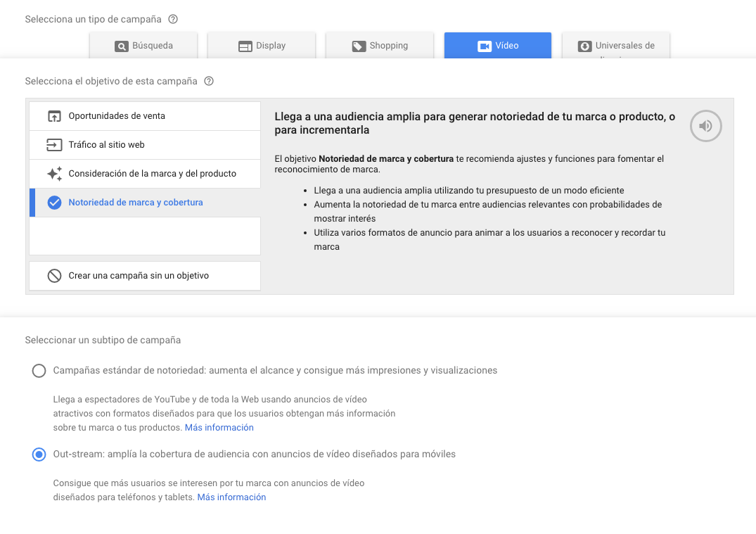The height and width of the screenshot is (534, 756).
Task: Click the blue checkmark on Notoriedad de marca
Action: (x=54, y=203)
